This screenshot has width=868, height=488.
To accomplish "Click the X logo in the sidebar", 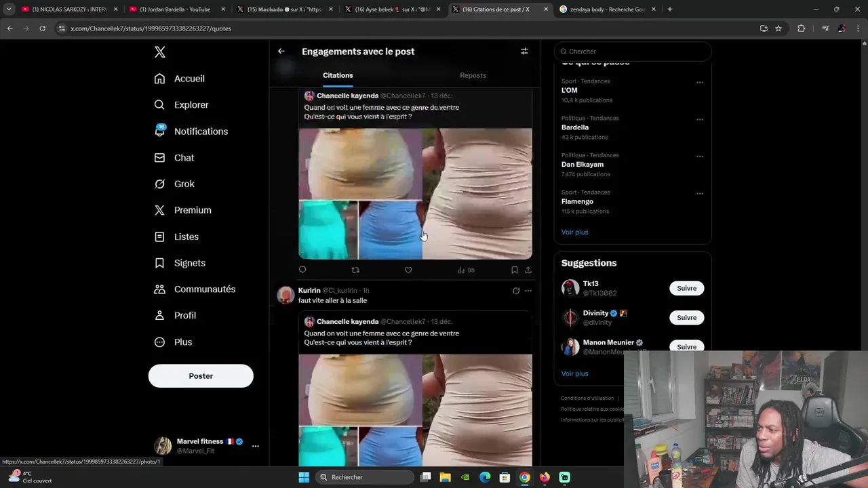I will tap(159, 52).
